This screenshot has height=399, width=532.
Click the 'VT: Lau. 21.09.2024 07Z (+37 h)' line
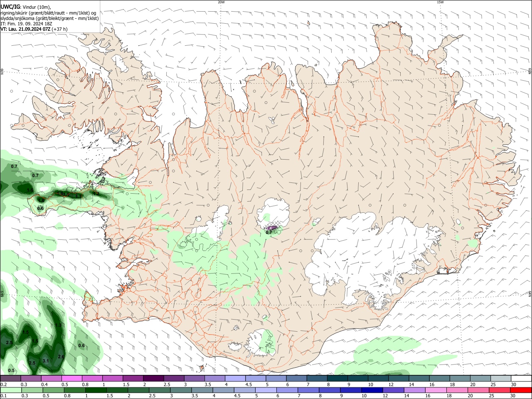34,29
